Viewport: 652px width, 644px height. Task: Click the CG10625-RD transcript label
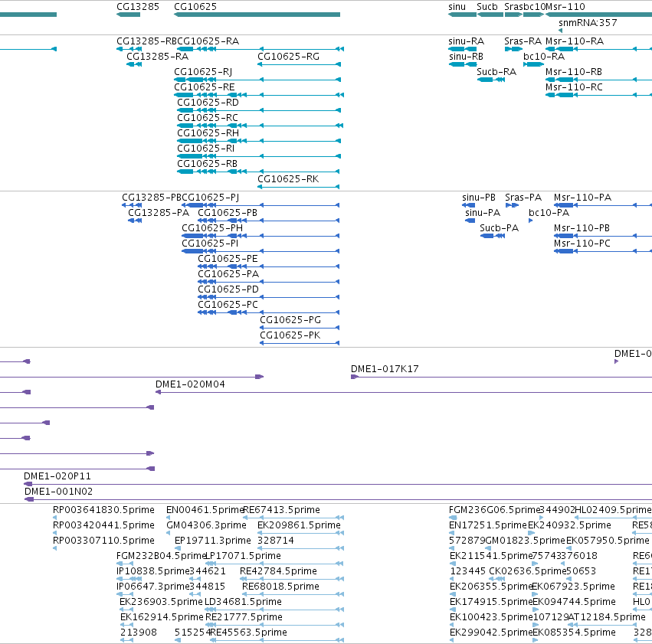click(x=208, y=103)
